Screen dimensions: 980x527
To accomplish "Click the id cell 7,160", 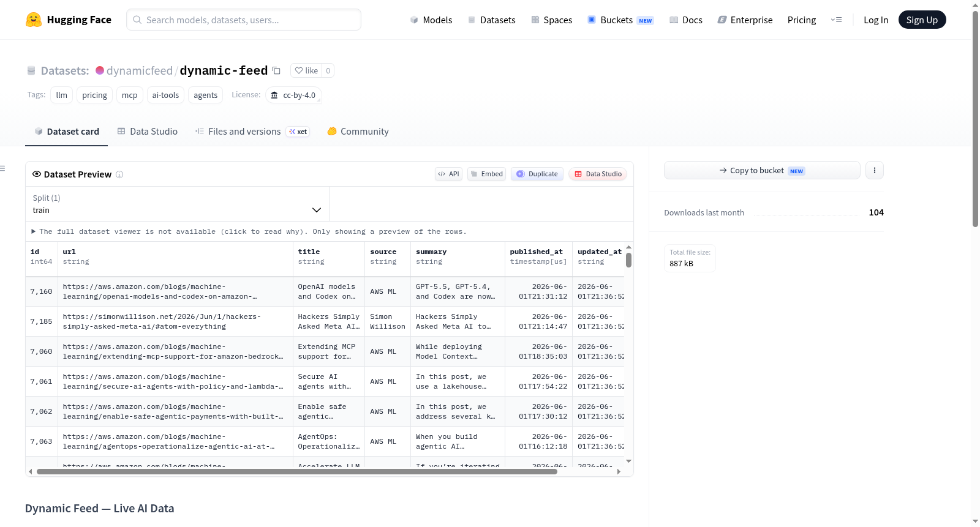I will tap(42, 291).
